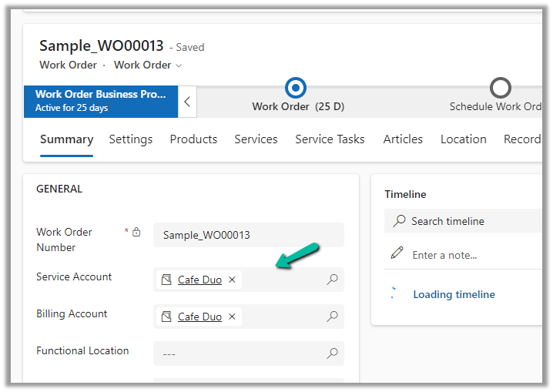Select the Location tab
This screenshot has width=553, height=392.
(463, 139)
